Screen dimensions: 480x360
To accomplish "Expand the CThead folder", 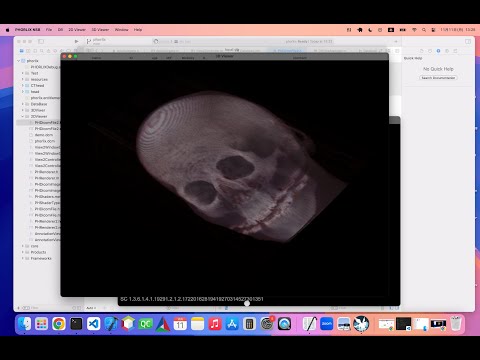I will (23, 85).
